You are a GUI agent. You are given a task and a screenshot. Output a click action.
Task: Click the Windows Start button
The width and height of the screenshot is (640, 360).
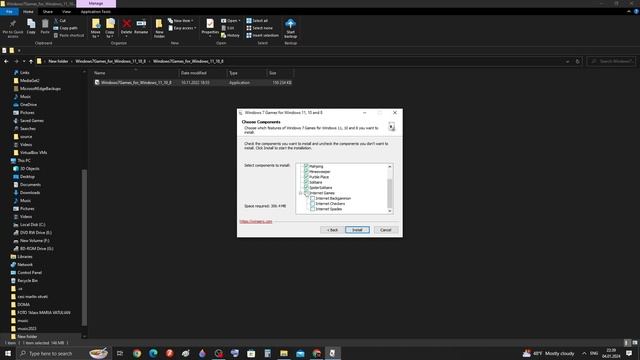pos(8,353)
